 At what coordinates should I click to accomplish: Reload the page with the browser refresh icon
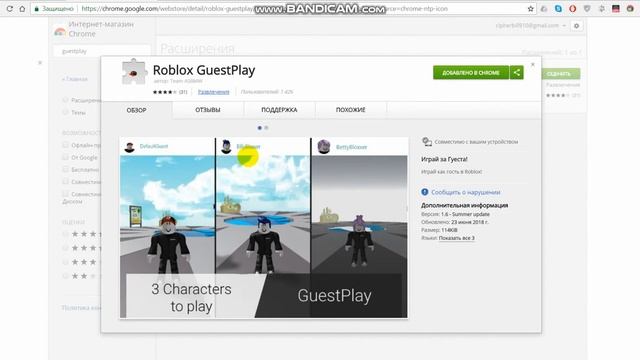click(9, 9)
